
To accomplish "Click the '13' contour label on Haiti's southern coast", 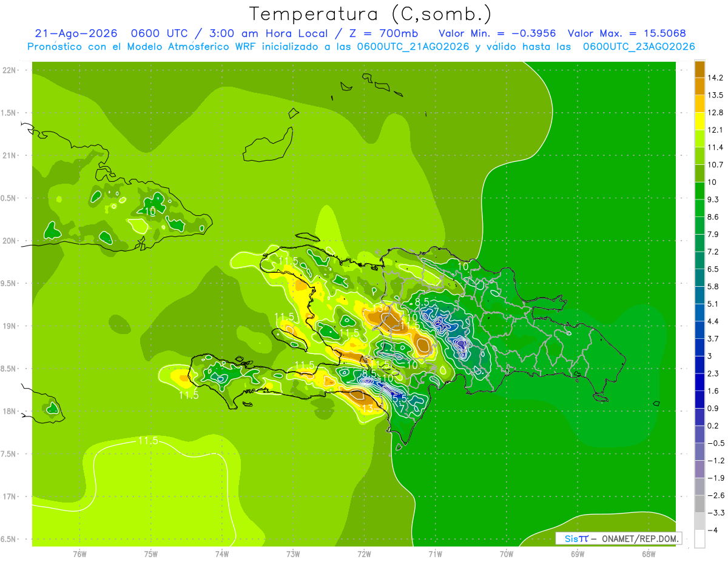I will point(368,409).
